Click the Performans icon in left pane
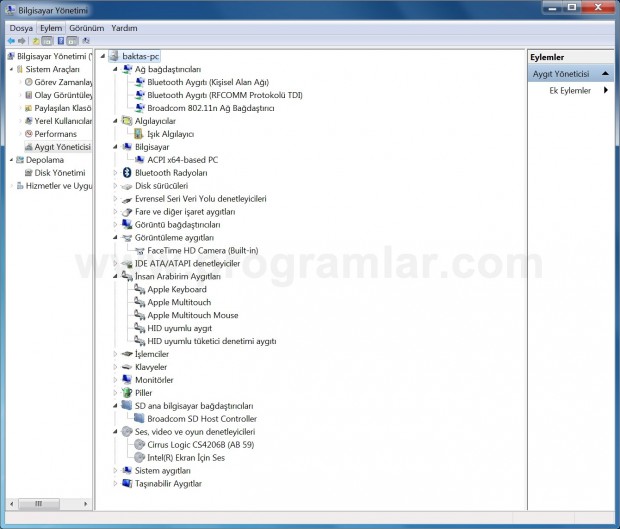This screenshot has height=529, width=620. pyautogui.click(x=28, y=134)
